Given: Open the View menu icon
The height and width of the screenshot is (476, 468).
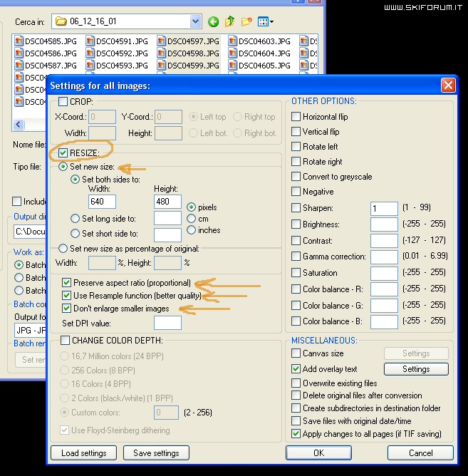Looking at the screenshot, I should [x=265, y=22].
